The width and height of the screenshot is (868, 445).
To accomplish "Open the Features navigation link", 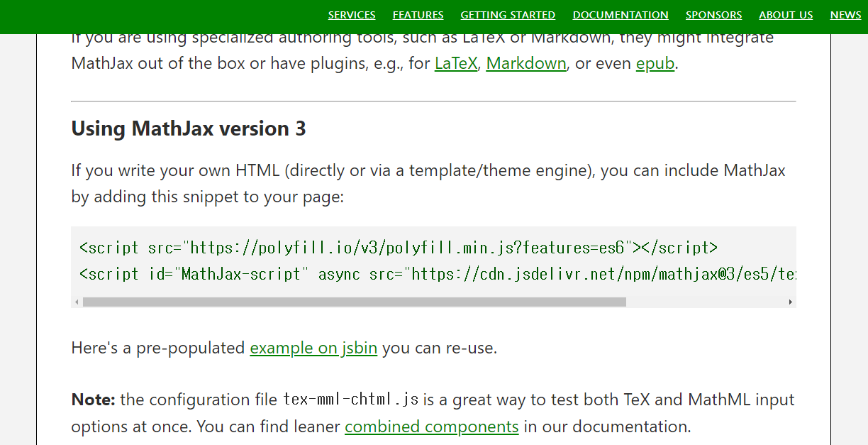I will click(x=418, y=15).
